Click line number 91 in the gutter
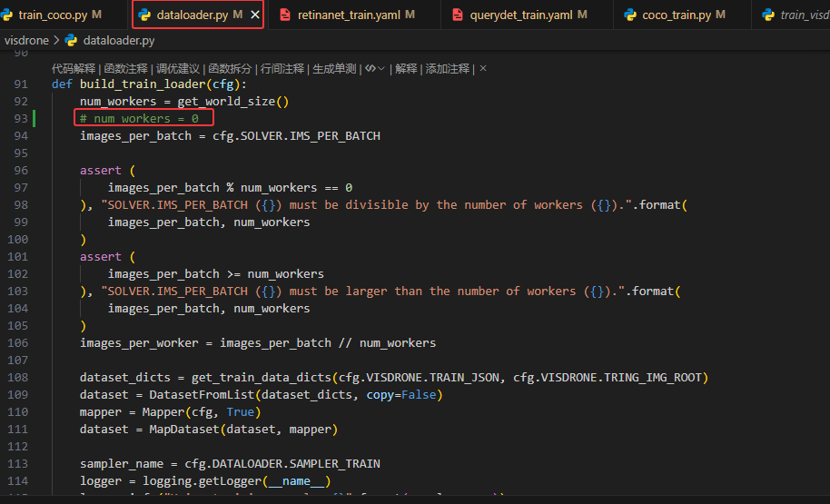The width and height of the screenshot is (830, 504). coord(21,84)
